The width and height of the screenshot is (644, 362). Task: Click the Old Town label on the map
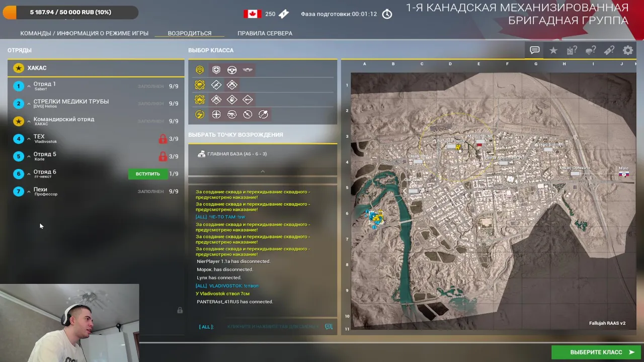pyautogui.click(x=414, y=179)
